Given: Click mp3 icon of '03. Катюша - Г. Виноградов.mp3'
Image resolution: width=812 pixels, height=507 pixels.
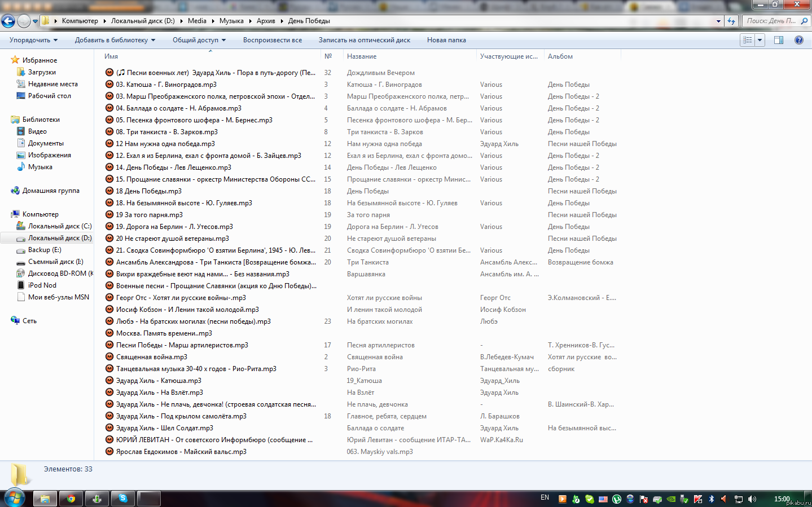Looking at the screenshot, I should point(109,85).
